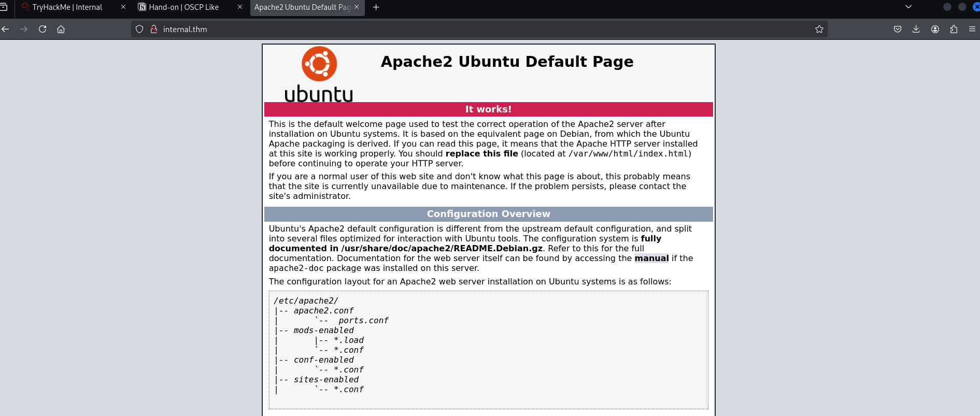Save page to Pocket icon
The height and width of the screenshot is (416, 980).
[898, 30]
